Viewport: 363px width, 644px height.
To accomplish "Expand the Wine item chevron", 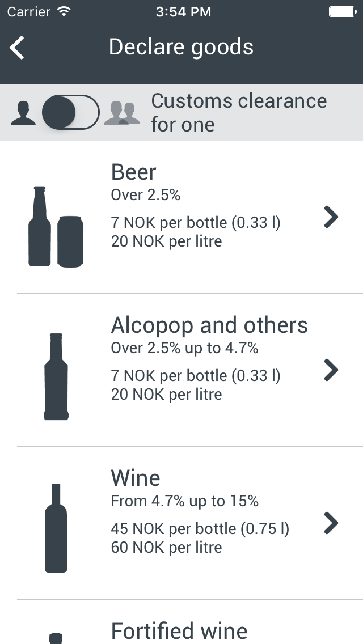I will pyautogui.click(x=331, y=523).
